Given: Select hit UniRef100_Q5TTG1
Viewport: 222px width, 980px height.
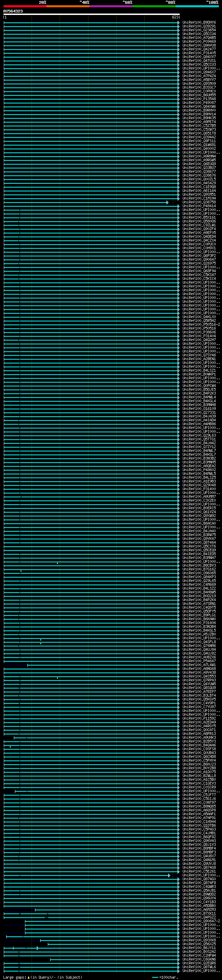Looking at the screenshot, I should [x=199, y=439].
